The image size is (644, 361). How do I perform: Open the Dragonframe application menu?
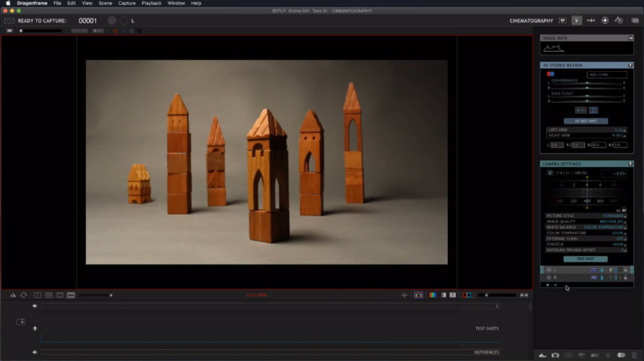32,3
